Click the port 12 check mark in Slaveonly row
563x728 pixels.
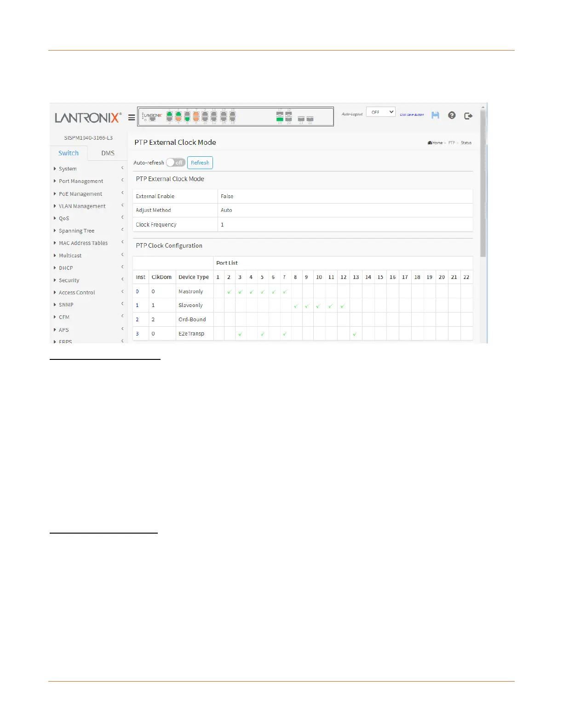point(343,306)
